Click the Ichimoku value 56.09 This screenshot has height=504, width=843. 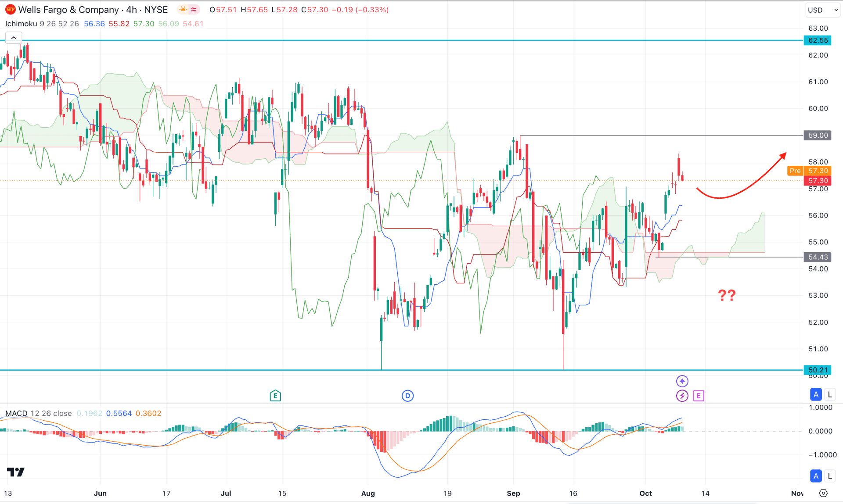click(x=169, y=24)
